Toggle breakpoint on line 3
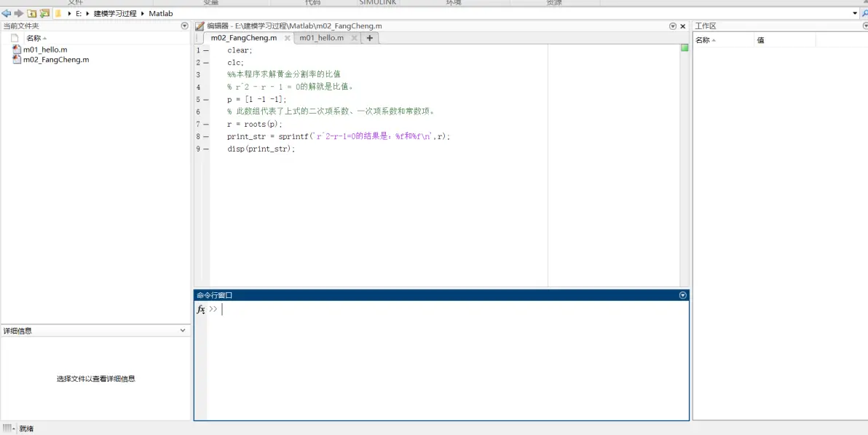The image size is (868, 435). pyautogui.click(x=206, y=75)
